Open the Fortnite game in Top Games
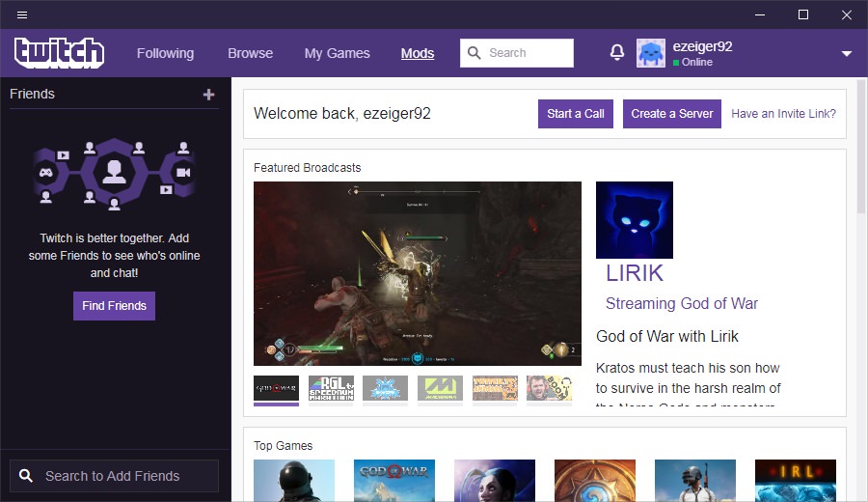 point(294,481)
